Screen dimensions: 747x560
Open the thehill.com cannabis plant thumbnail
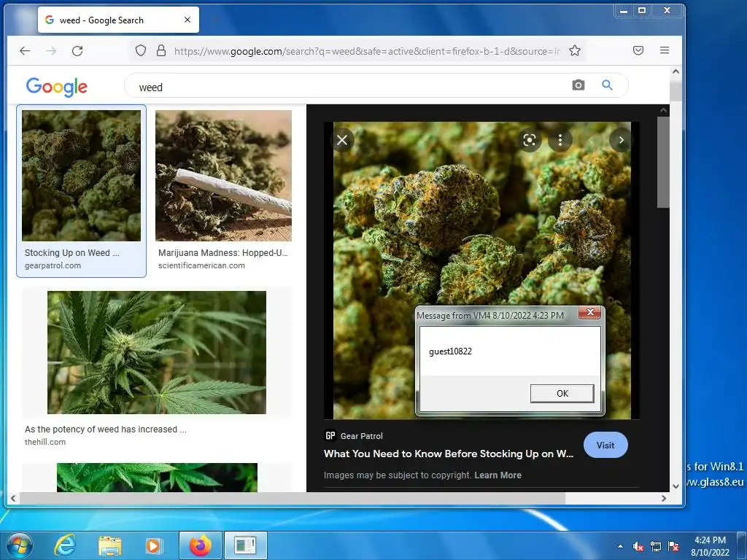point(157,352)
